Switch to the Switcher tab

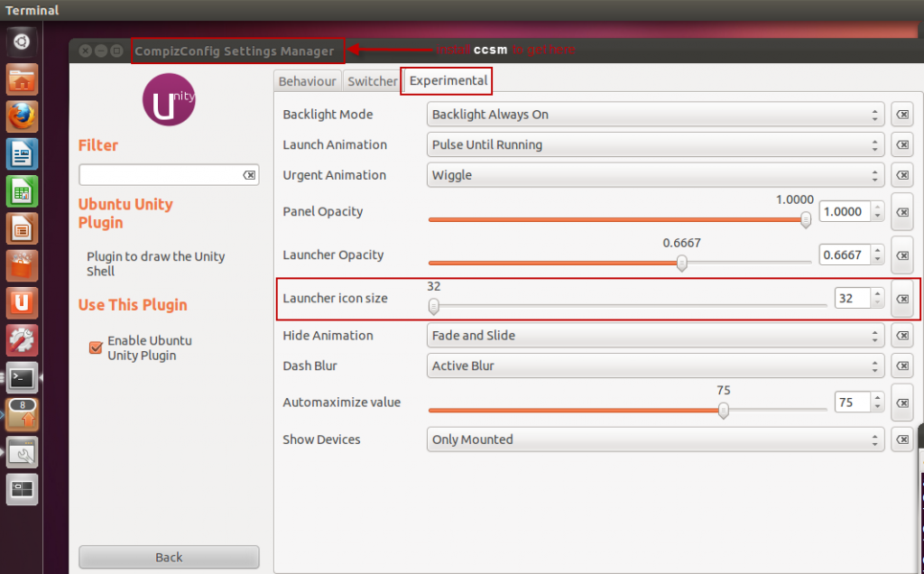pos(372,80)
